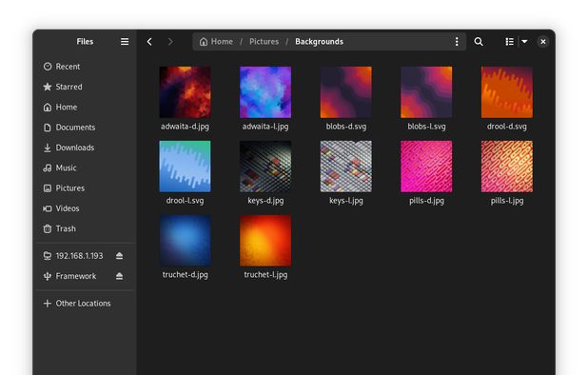Screen dimensions: 588x375
Task: Open Downloads in the sidebar
Action: [x=85, y=148]
